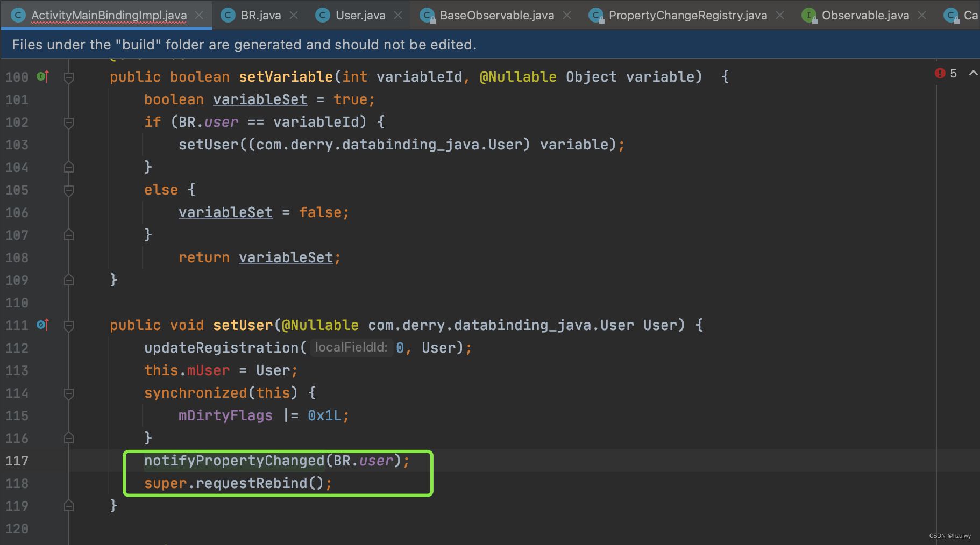Click the override gutter icon on line 111
This screenshot has width=980, height=545.
[43, 325]
